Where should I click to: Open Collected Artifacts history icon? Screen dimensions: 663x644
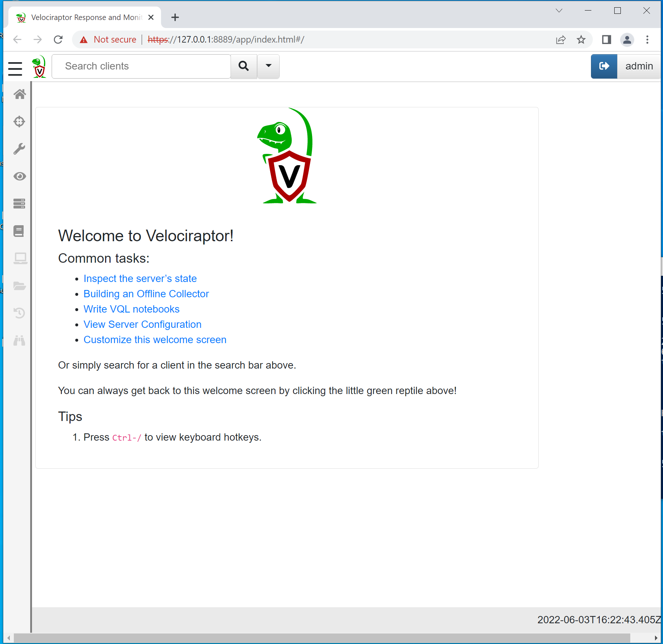click(19, 313)
